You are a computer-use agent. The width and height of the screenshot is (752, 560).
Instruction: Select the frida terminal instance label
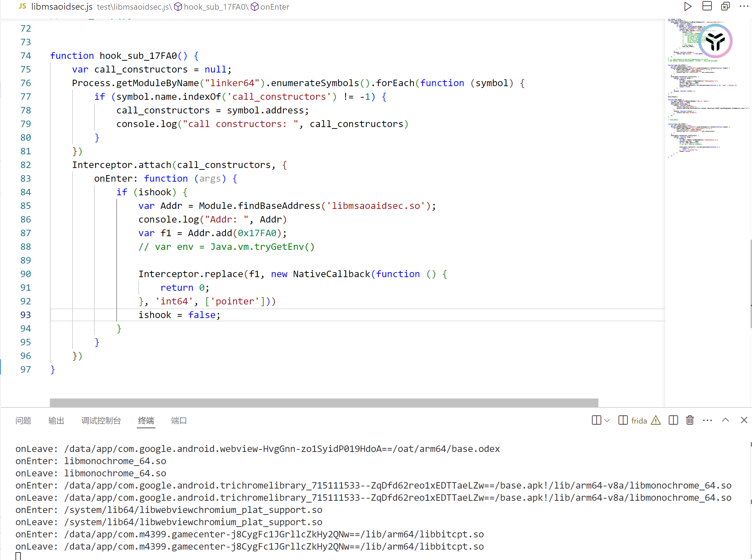pos(639,420)
